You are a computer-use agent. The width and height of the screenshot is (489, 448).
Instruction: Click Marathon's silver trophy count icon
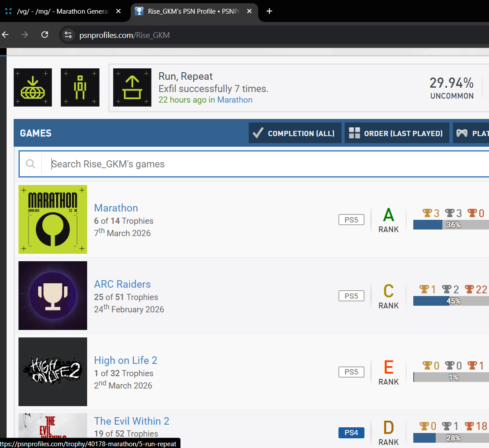click(x=449, y=213)
